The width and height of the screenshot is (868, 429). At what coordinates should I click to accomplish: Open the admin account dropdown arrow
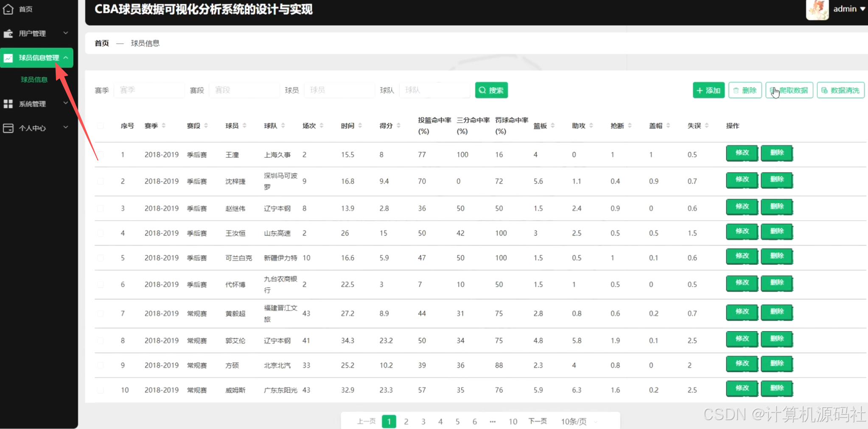(862, 9)
